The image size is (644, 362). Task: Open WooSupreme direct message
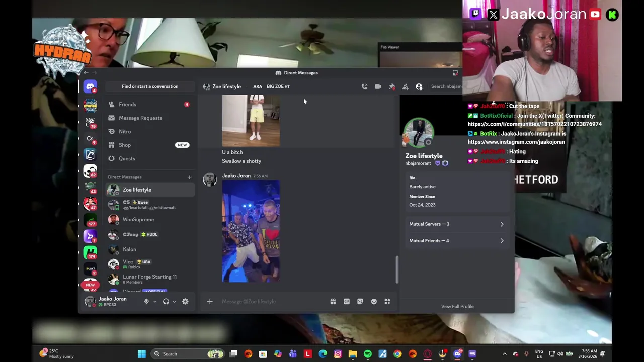coord(149,219)
